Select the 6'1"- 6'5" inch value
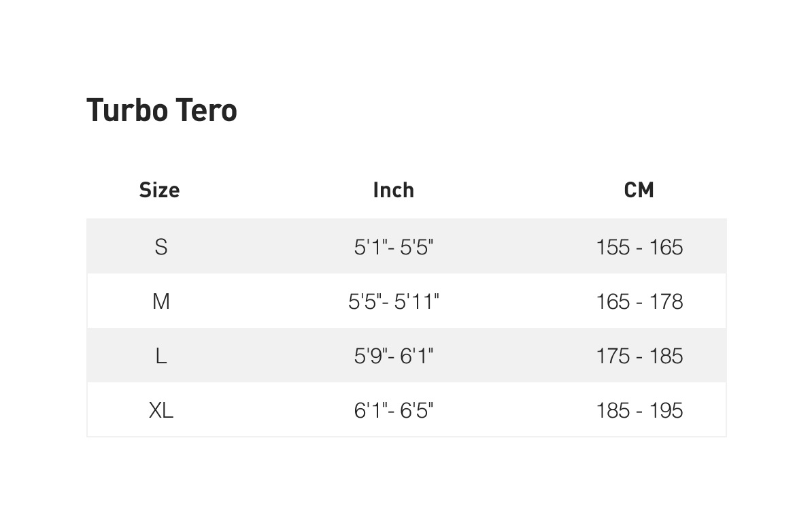 (x=394, y=410)
